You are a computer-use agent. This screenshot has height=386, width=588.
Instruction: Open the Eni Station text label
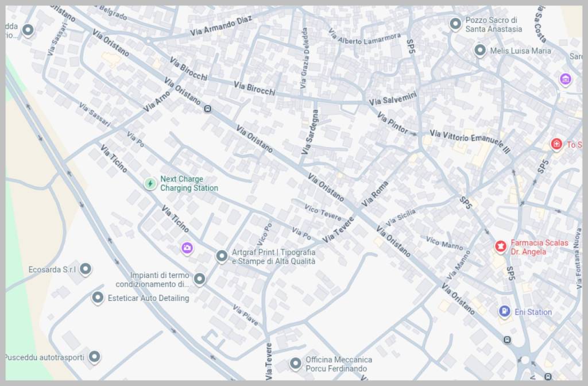click(x=533, y=312)
